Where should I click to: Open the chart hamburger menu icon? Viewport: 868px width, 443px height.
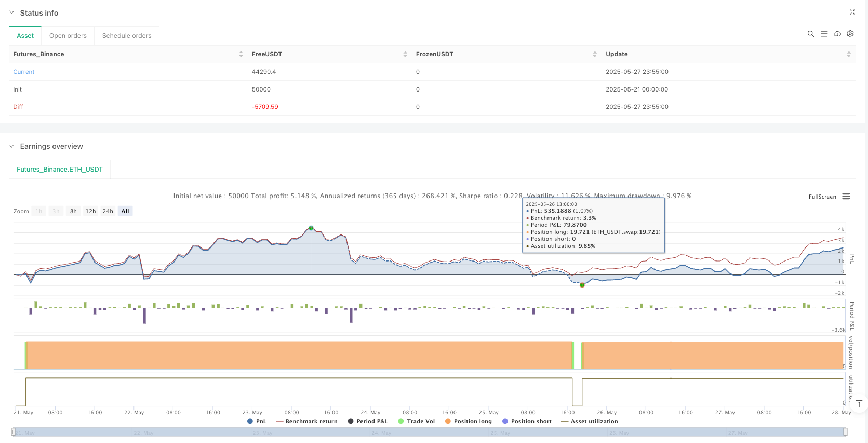tap(846, 197)
